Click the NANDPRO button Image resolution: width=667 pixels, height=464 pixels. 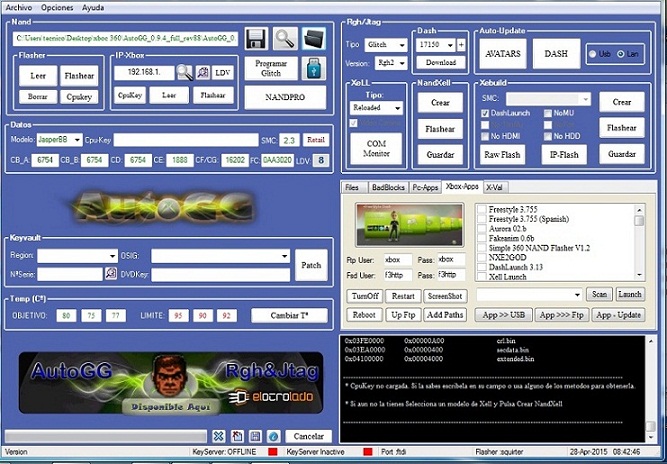(285, 97)
